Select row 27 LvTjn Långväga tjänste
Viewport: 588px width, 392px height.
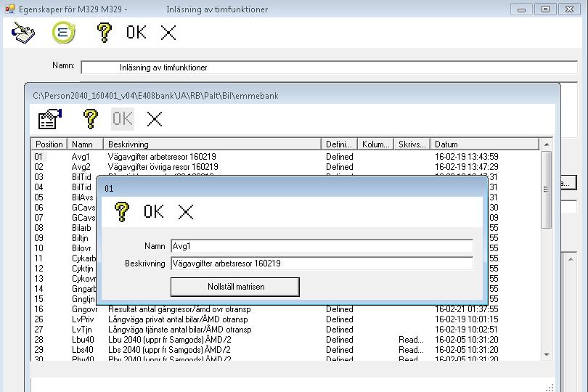point(285,330)
